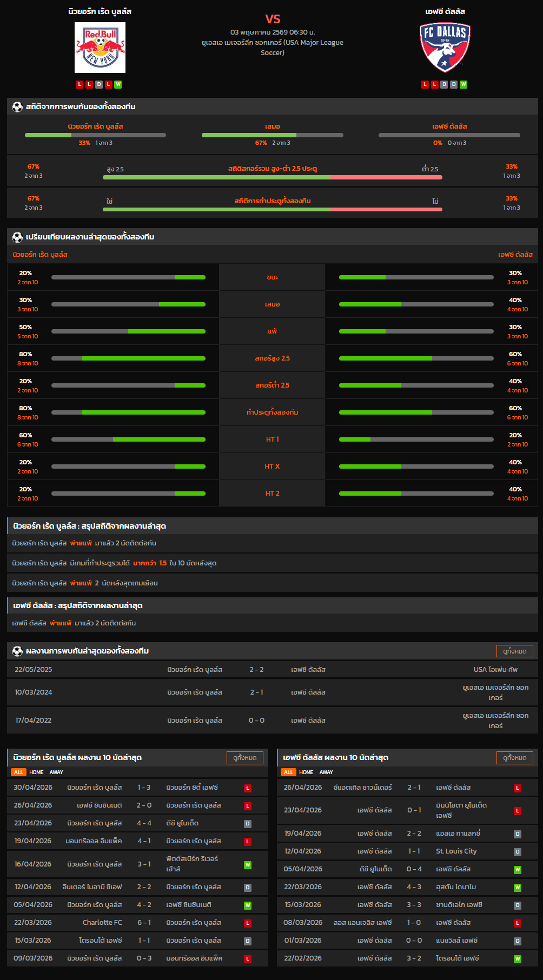Open 'ดูทั้งหมด' button in Red Bulls last 10 section
This screenshot has height=980, width=543.
coord(245,758)
